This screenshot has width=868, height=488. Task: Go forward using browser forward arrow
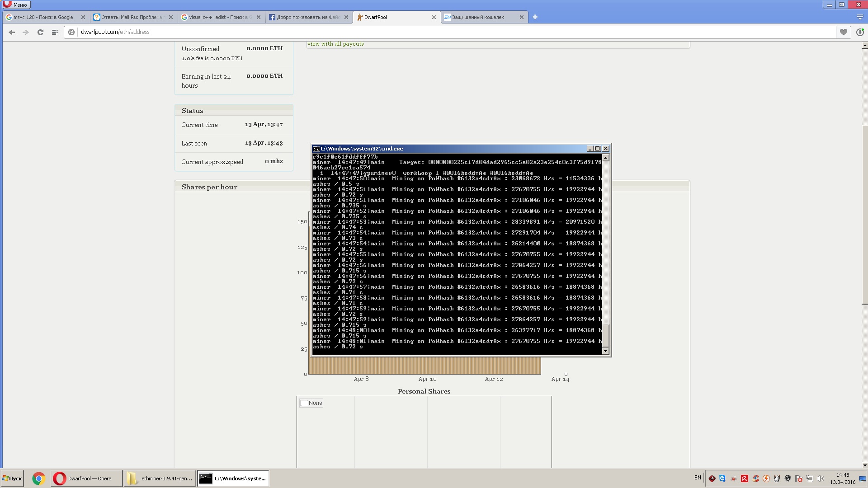[x=26, y=32]
